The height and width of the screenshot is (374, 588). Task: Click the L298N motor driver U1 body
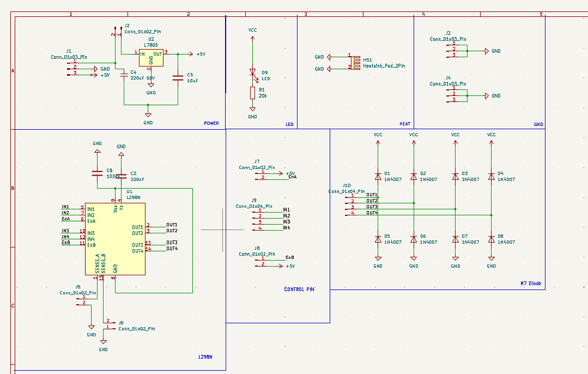(115, 239)
